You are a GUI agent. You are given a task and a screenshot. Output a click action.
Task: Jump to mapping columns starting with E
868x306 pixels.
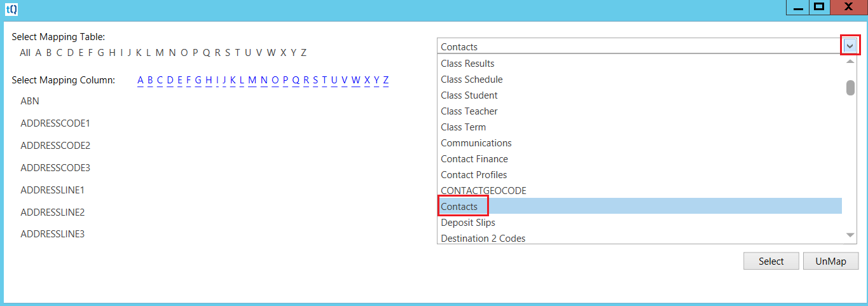(180, 80)
